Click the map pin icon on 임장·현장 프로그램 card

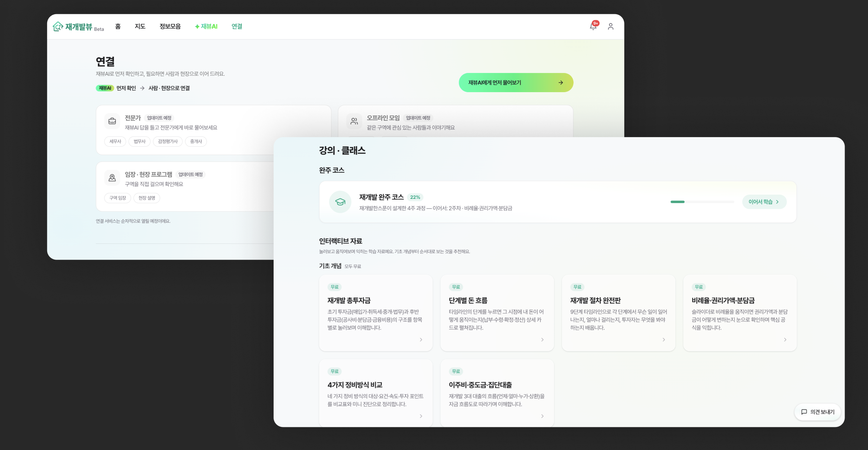pyautogui.click(x=112, y=178)
